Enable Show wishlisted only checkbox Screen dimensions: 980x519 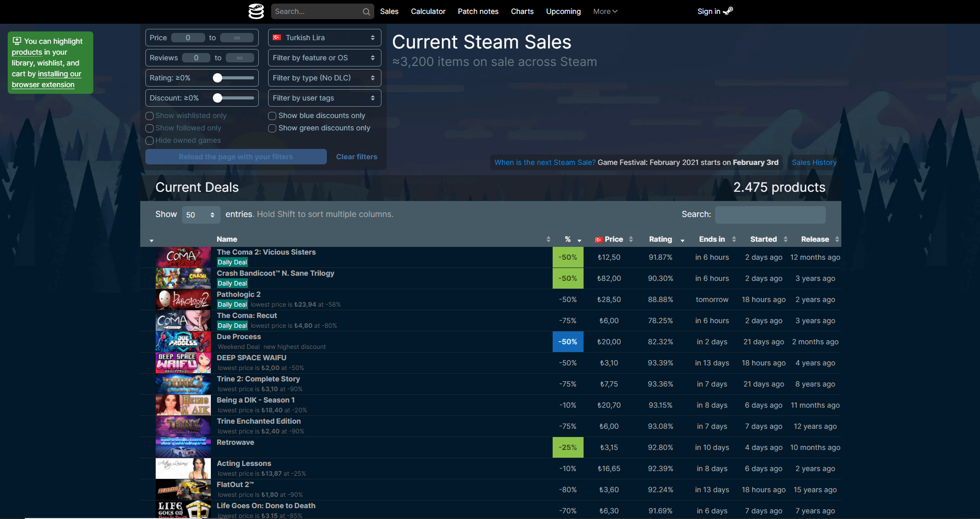tap(150, 116)
